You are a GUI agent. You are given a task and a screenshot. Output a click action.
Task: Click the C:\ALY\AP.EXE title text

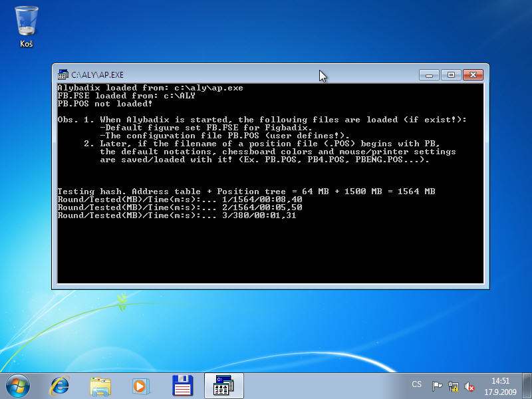[x=97, y=74]
